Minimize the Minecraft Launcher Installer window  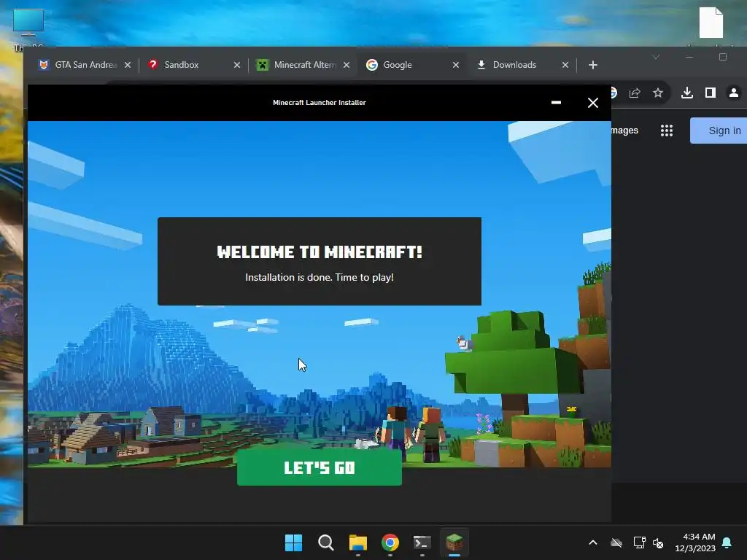click(556, 102)
